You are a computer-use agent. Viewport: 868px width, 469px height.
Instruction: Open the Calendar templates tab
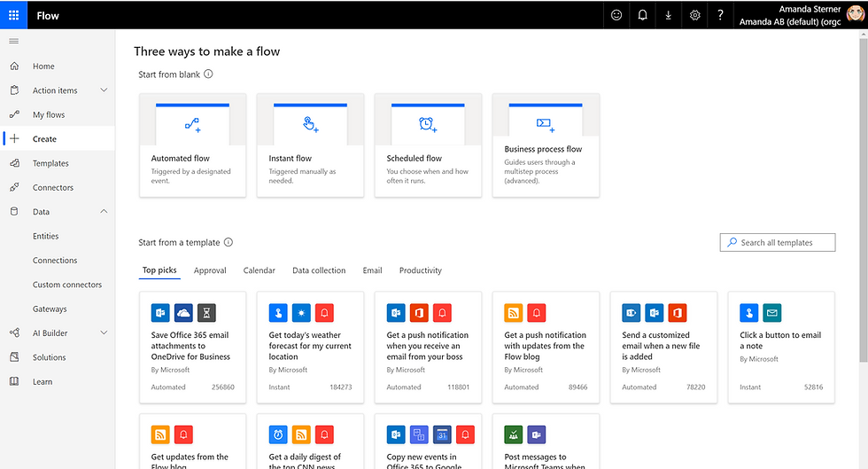click(259, 270)
